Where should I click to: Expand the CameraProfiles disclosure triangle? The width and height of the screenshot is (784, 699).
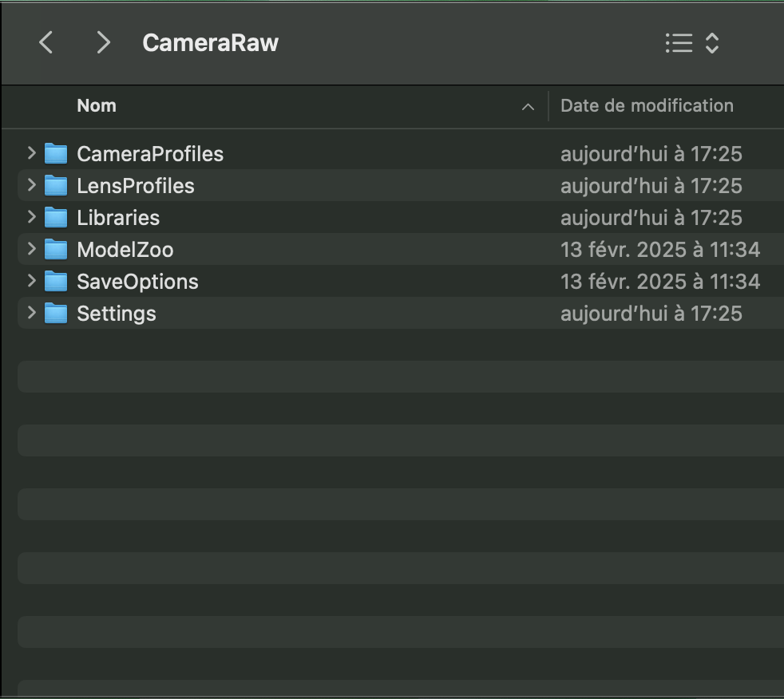pyautogui.click(x=30, y=153)
